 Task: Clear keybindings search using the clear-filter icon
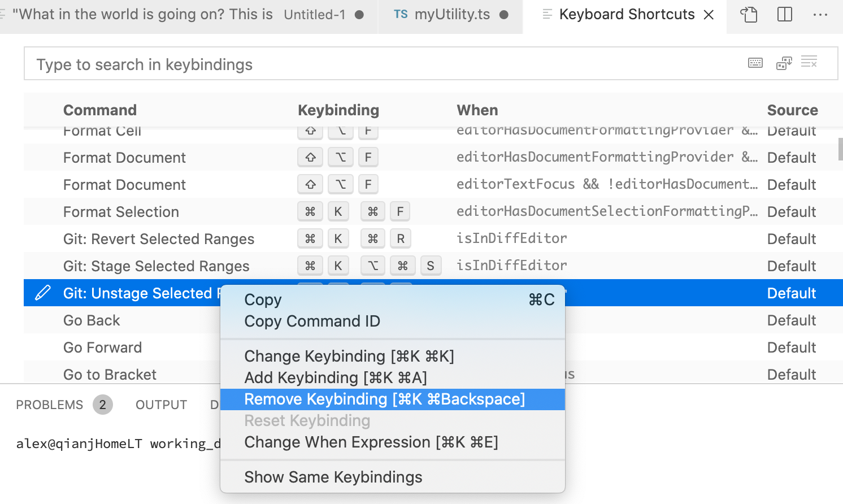(809, 62)
